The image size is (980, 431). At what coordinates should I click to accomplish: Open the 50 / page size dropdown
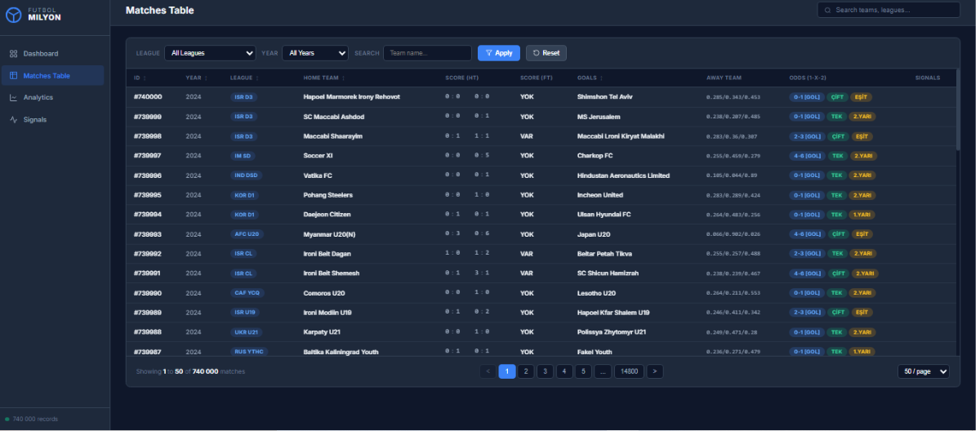click(924, 371)
